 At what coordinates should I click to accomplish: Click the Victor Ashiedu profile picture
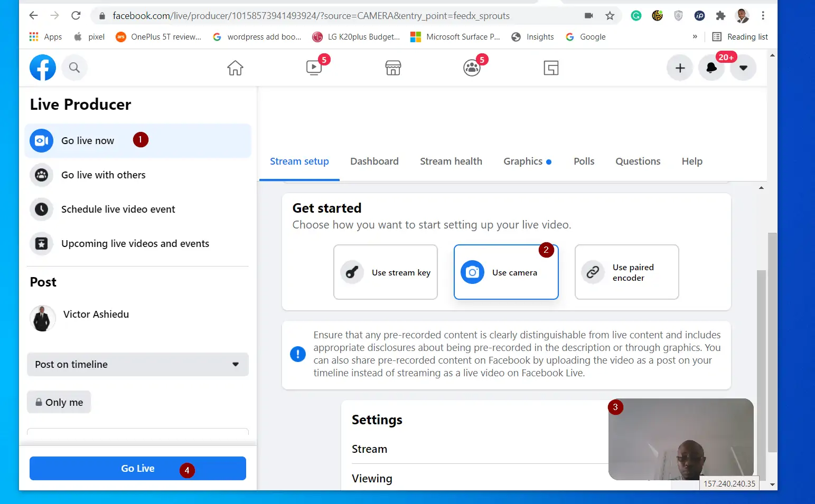43,318
